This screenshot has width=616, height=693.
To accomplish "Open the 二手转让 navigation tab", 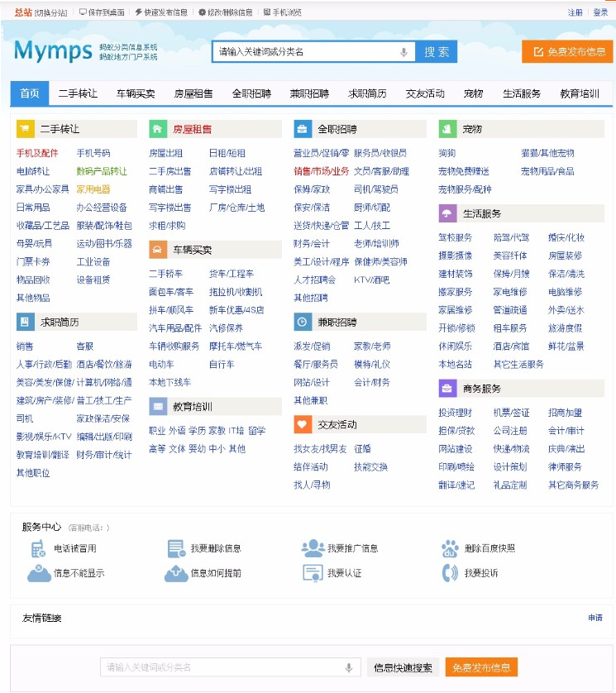I will coord(78,93).
